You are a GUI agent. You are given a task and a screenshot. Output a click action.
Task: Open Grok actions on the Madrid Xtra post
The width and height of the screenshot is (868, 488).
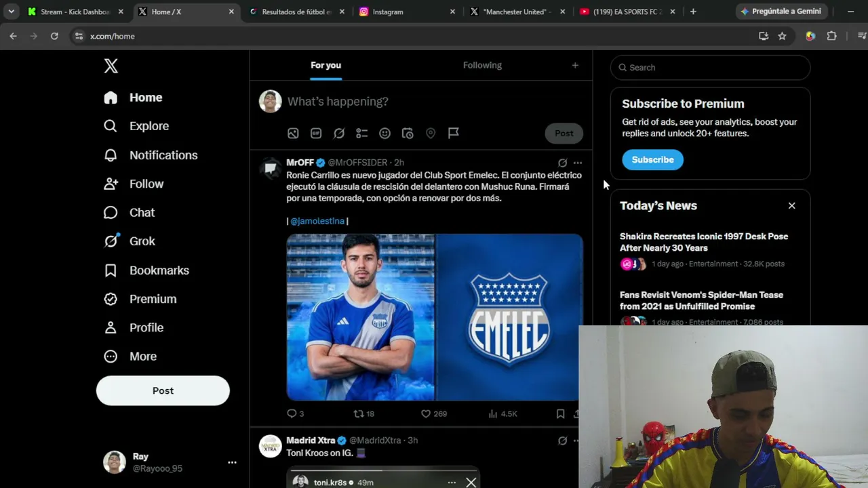[x=562, y=441]
